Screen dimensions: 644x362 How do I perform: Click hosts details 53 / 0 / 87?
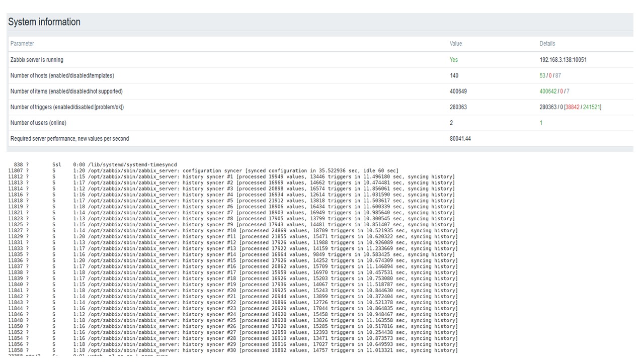tap(550, 75)
